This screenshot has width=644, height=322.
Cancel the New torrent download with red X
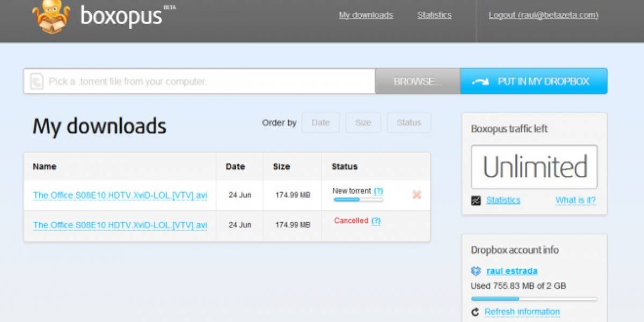pos(416,195)
